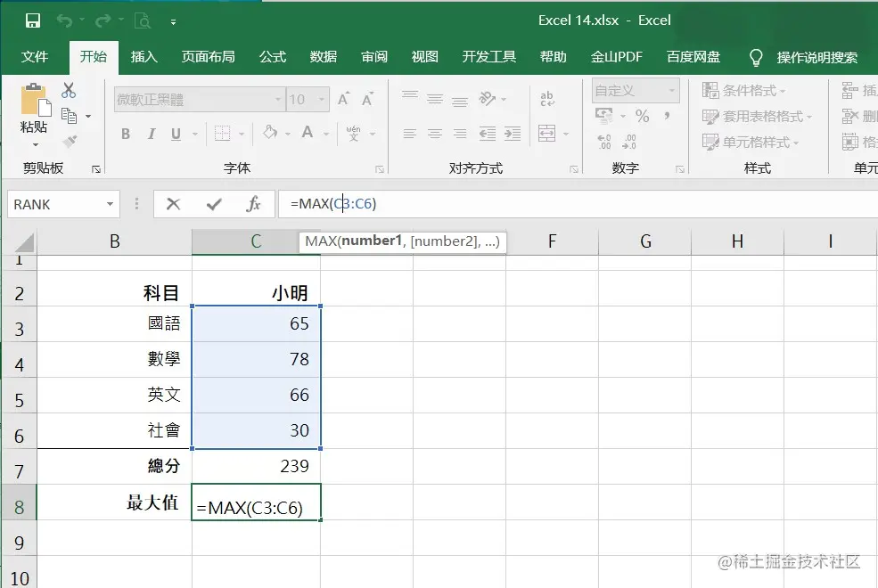Merge and center cells
The image size is (878, 588).
click(547, 134)
